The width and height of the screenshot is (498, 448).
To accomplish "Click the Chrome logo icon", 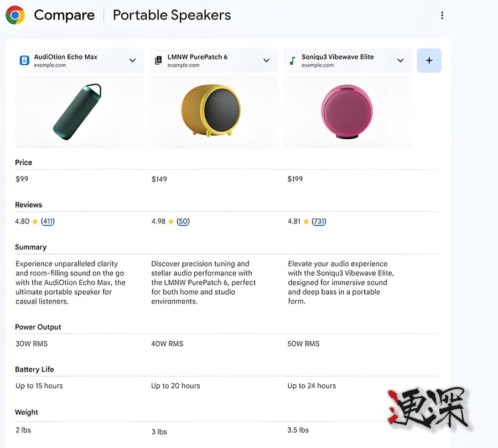I will click(15, 15).
